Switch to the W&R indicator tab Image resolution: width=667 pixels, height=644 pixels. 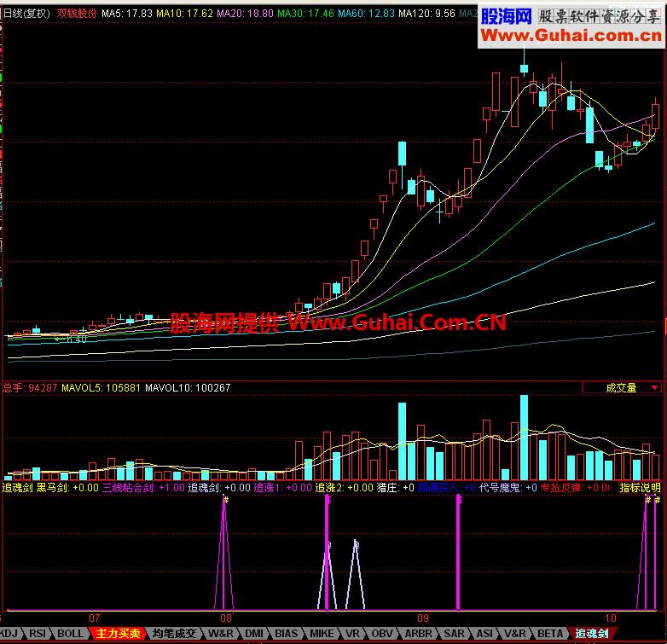pos(220,634)
